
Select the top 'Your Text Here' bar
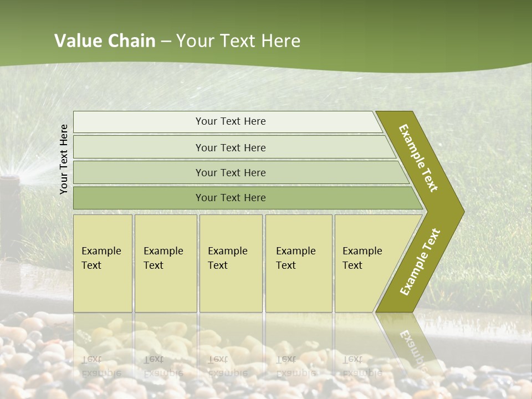click(x=228, y=121)
